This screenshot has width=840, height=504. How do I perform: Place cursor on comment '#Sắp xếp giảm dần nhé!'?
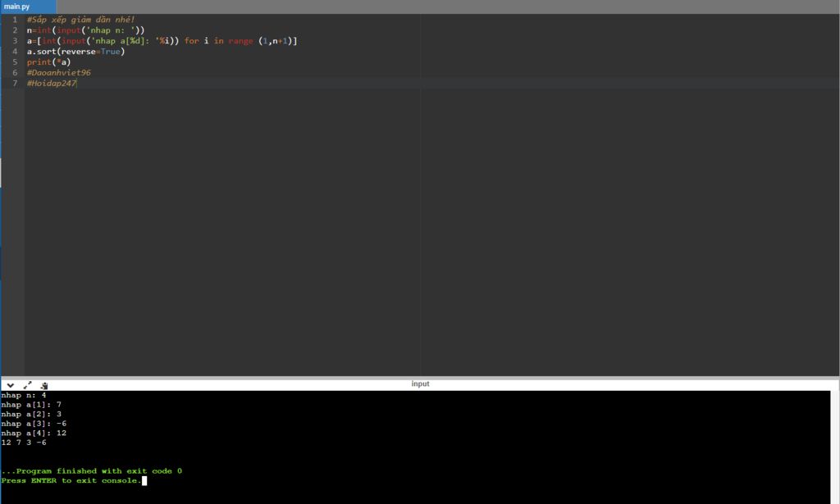click(x=81, y=20)
